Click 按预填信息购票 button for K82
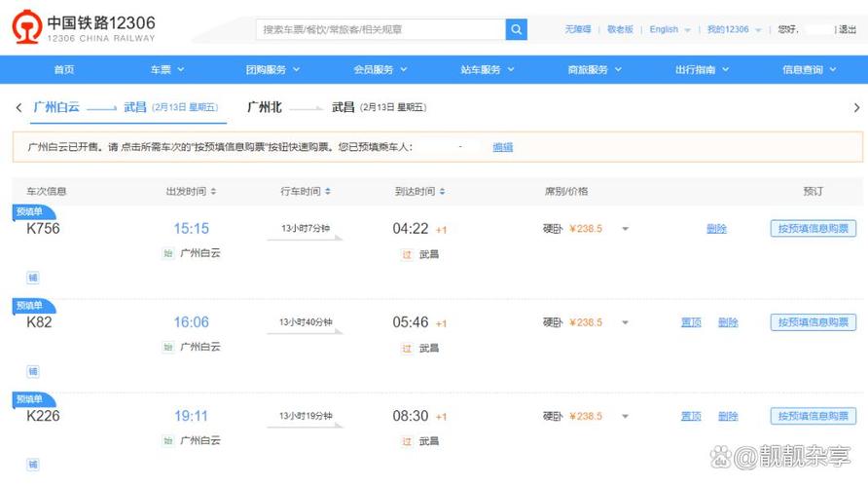The image size is (868, 487). click(814, 321)
